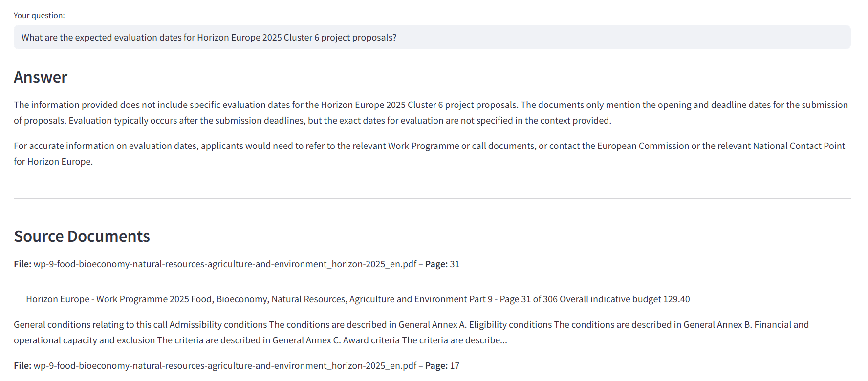Screen dimensions: 868x381
Task: Click the answer paragraph about missing evaluation dates
Action: pos(431,112)
